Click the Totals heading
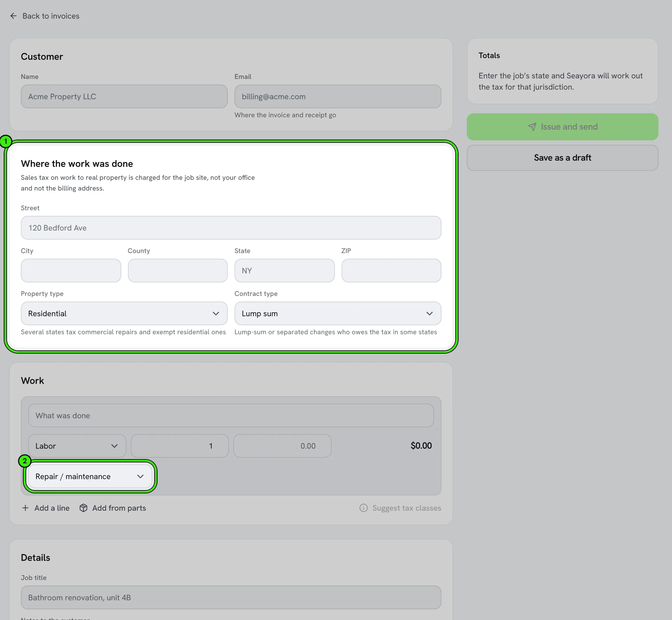672x620 pixels. pos(489,55)
